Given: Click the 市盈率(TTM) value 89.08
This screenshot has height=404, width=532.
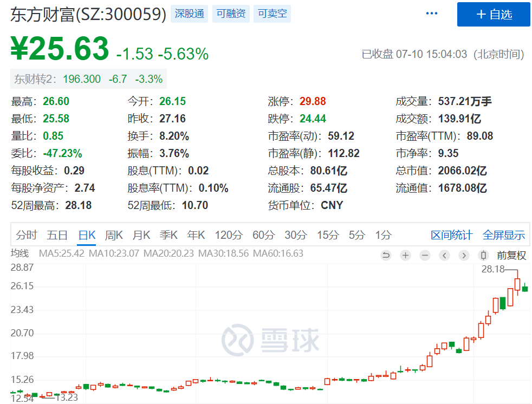Looking at the screenshot, I should 480,136.
